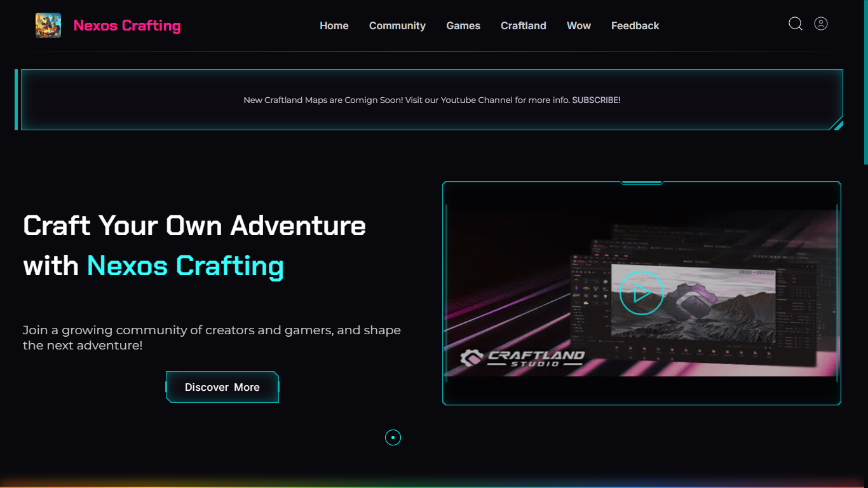
Task: Click the Craftland Studio video thumbnail
Action: pyautogui.click(x=642, y=293)
